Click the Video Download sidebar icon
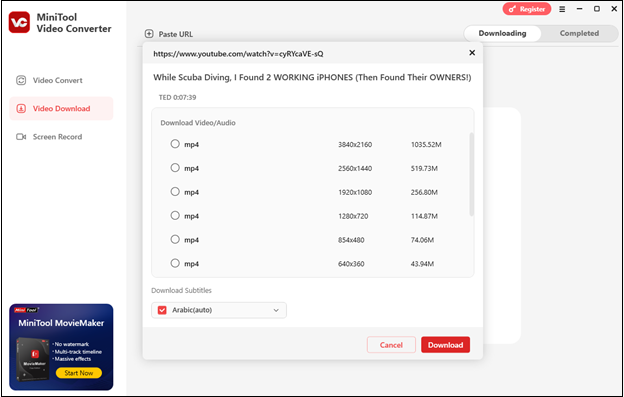This screenshot has height=397, width=624. 21,109
